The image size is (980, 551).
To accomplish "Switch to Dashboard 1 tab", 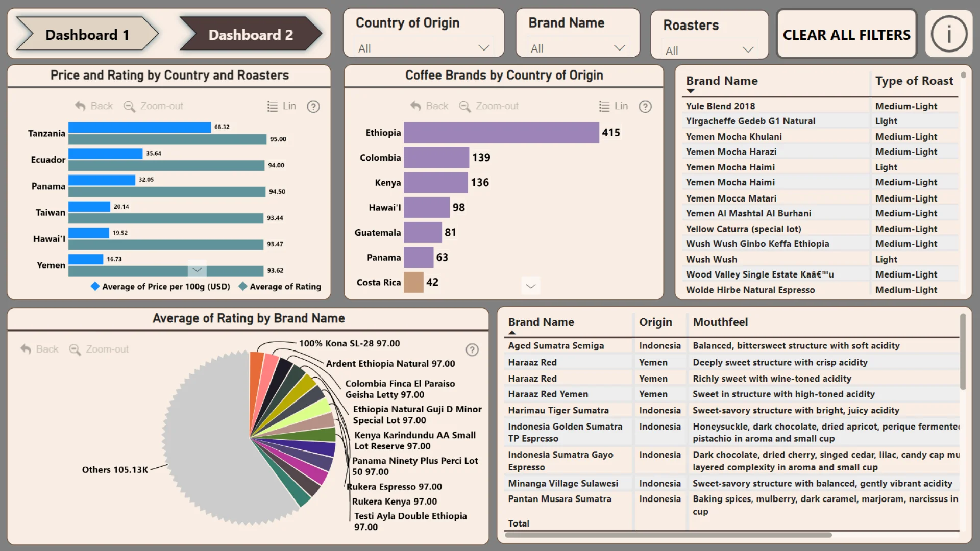I will tap(87, 34).
